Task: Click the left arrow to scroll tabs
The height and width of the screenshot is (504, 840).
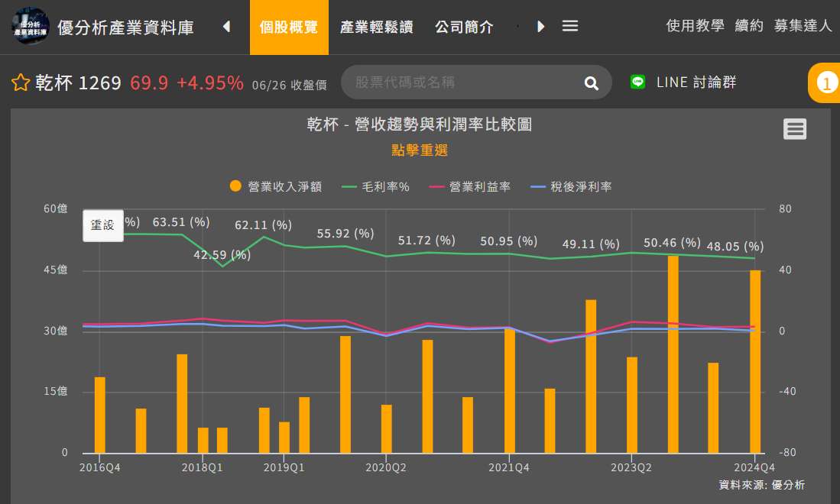Action: (x=226, y=26)
